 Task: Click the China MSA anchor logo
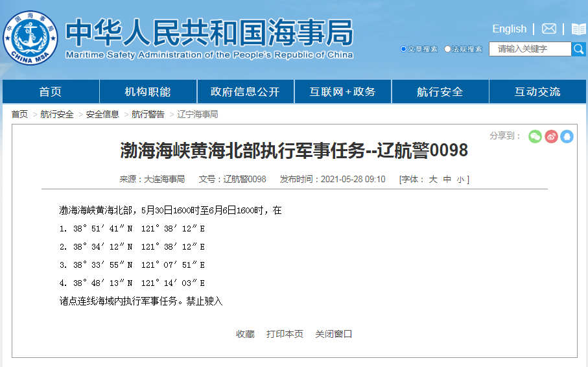(30, 38)
